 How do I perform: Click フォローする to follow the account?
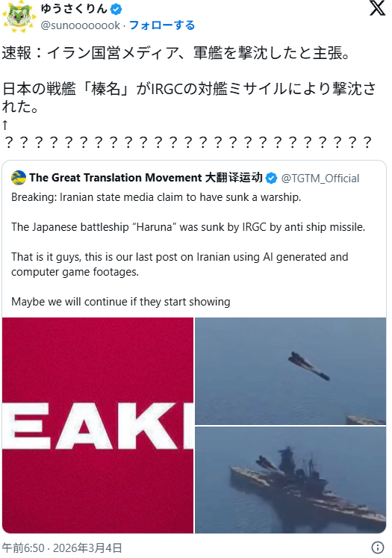coord(162,25)
